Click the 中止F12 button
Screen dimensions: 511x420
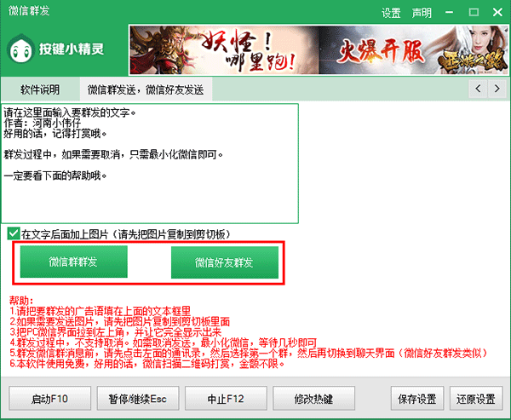[x=226, y=399]
